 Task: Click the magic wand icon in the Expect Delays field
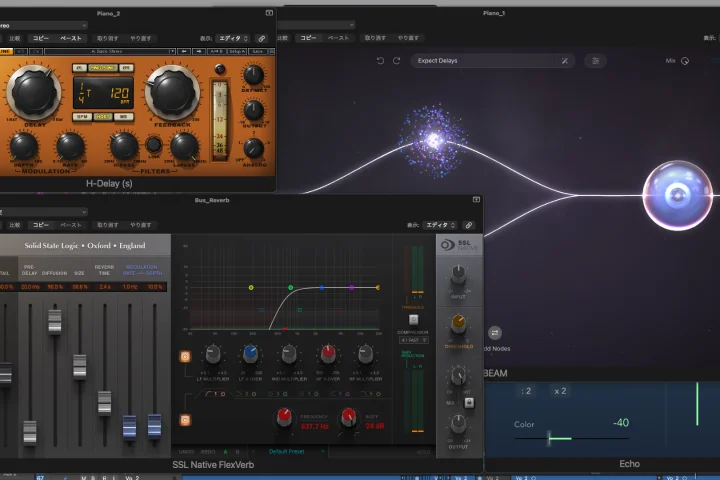click(x=565, y=61)
